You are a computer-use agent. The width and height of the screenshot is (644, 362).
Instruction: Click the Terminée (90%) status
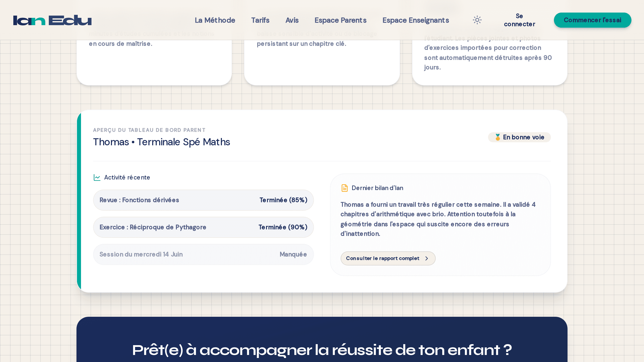click(283, 227)
